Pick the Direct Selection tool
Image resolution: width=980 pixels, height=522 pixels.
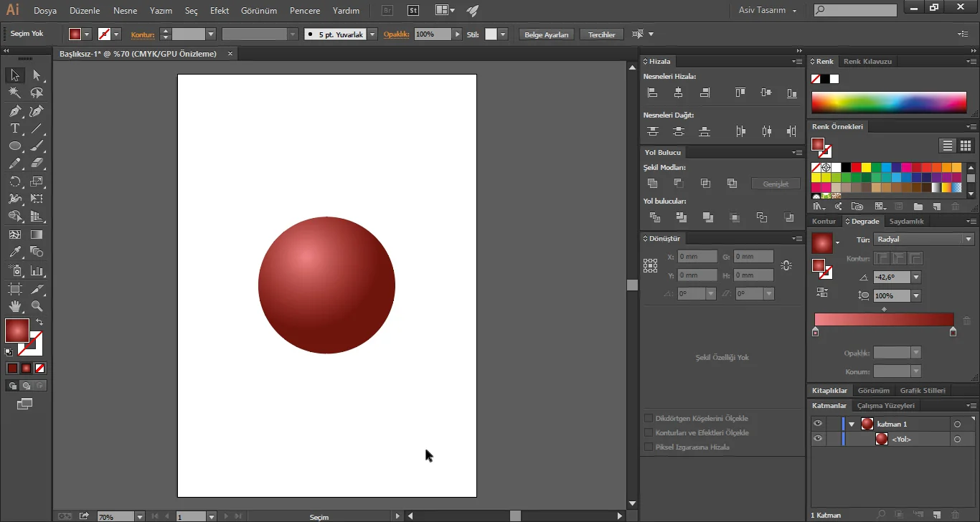point(37,75)
